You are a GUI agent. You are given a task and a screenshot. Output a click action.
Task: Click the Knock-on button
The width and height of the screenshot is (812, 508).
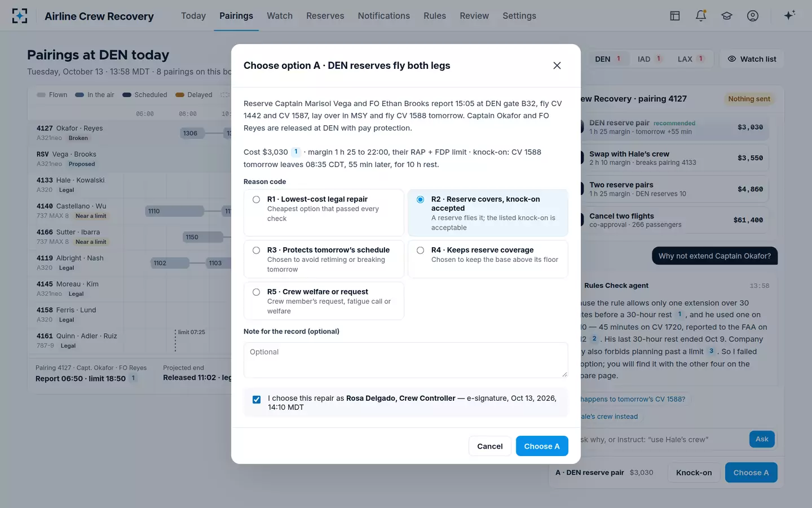click(694, 472)
